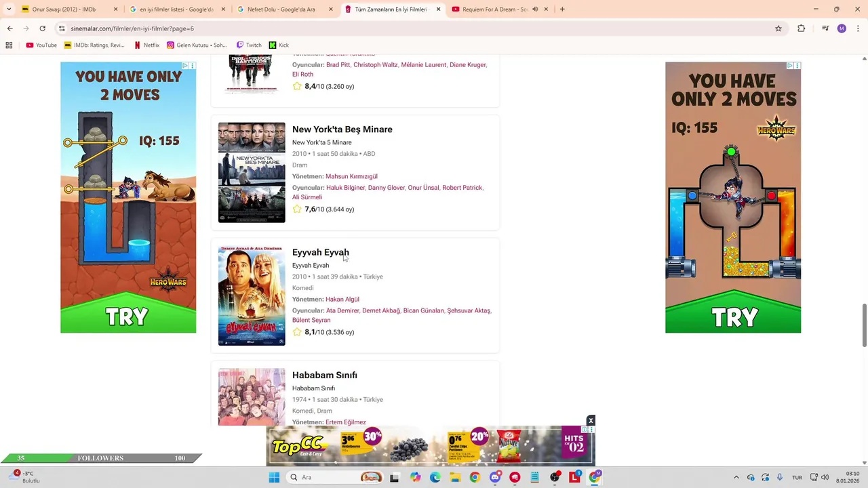Screen dimensions: 868x488
Task: Open the browser extensions puzzle icon
Action: [802, 28]
